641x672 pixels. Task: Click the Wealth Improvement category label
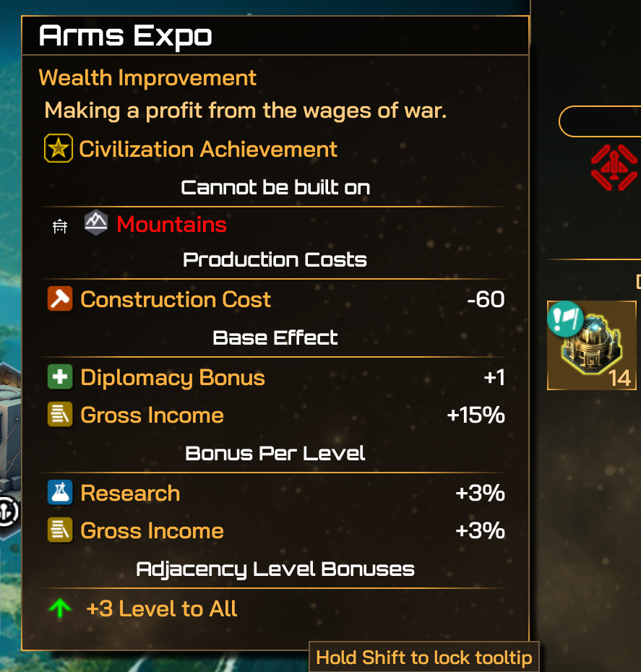pyautogui.click(x=147, y=77)
